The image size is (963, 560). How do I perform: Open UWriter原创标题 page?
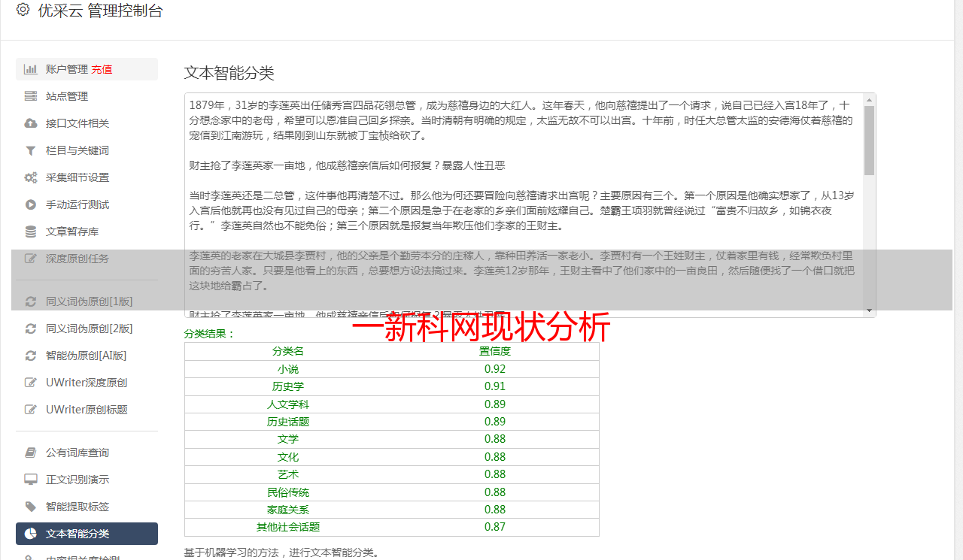pos(87,410)
